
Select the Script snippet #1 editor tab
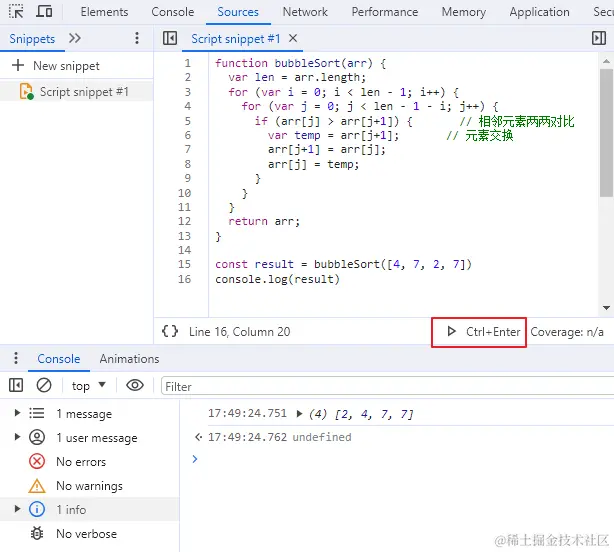point(236,39)
